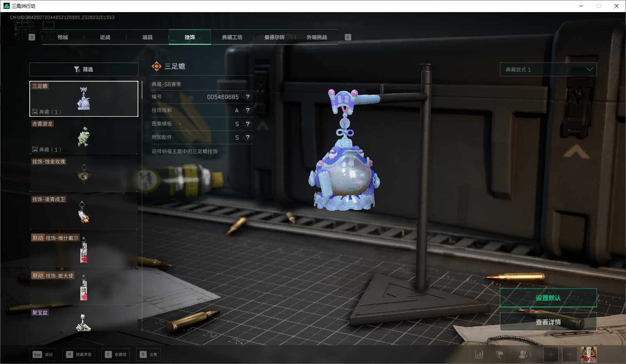Switch to the 近战 tab

pos(105,37)
